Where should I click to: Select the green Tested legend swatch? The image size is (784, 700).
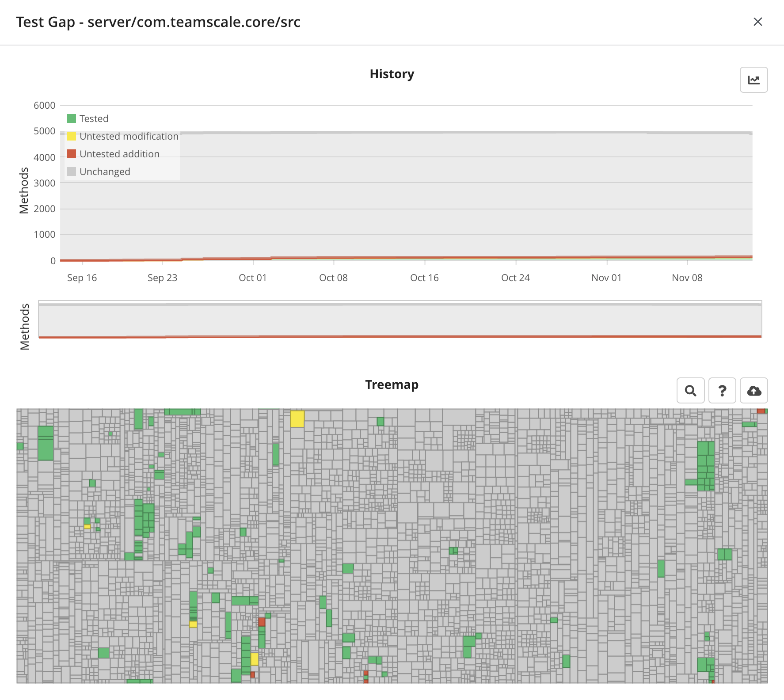point(71,118)
